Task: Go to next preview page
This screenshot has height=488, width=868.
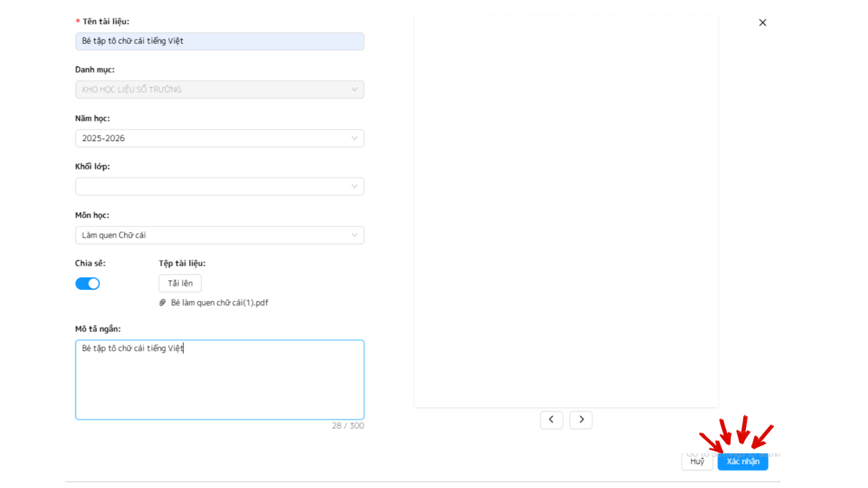Action: 580,420
